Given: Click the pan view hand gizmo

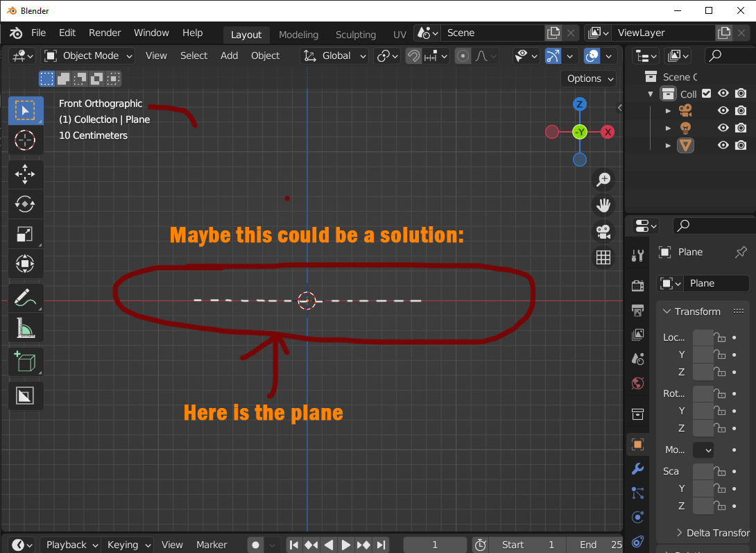Looking at the screenshot, I should pos(603,205).
